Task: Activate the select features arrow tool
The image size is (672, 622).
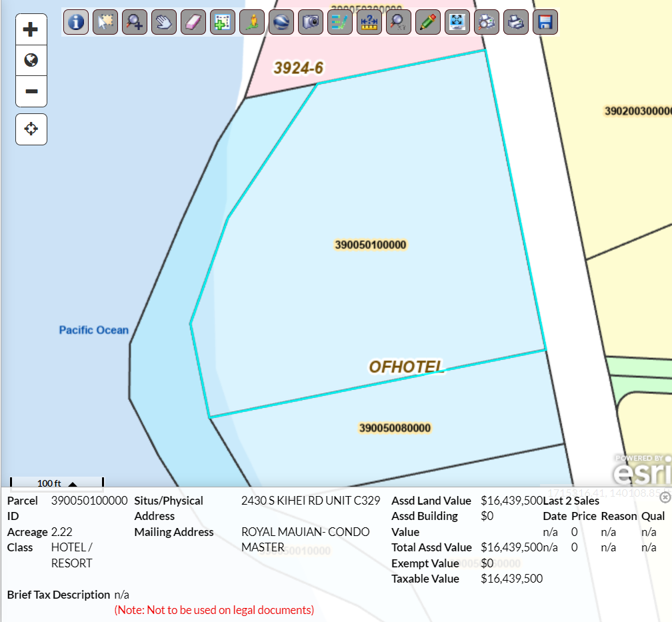Action: pyautogui.click(x=105, y=22)
